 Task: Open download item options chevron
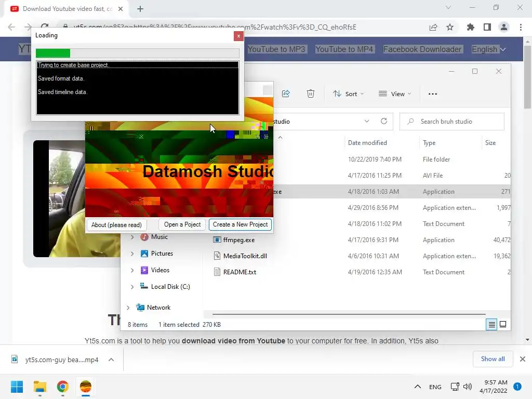click(x=111, y=360)
